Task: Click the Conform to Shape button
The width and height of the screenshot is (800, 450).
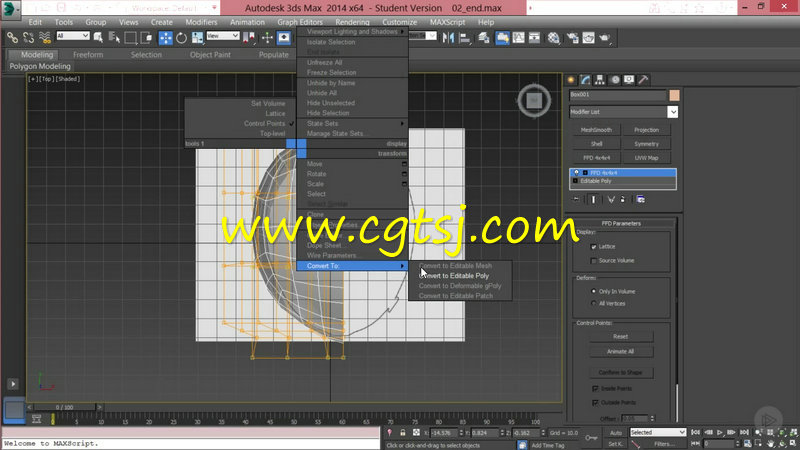Action: click(x=620, y=372)
